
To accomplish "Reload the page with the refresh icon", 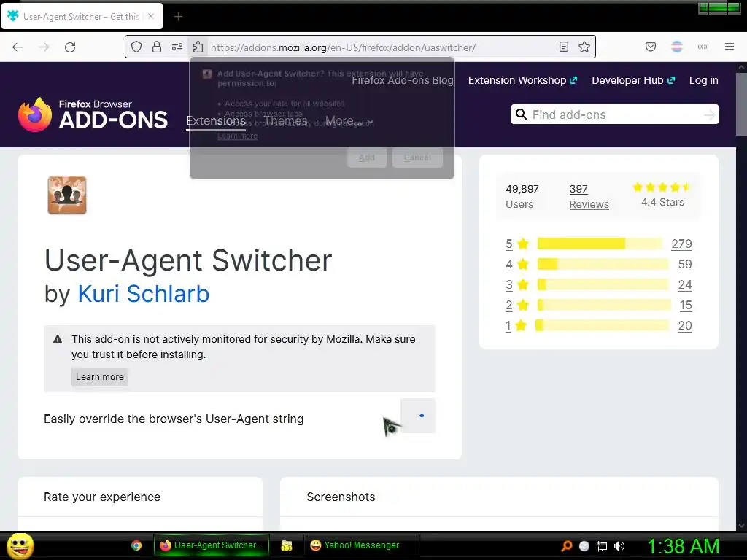I will 70,47.
